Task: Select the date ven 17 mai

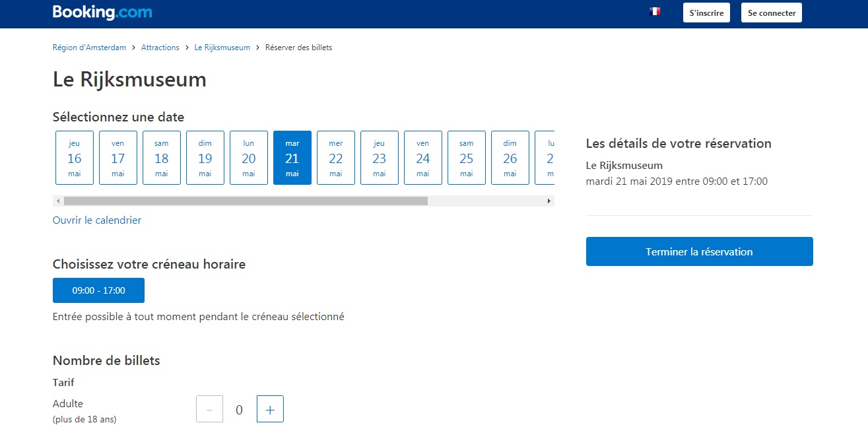Action: coord(118,158)
